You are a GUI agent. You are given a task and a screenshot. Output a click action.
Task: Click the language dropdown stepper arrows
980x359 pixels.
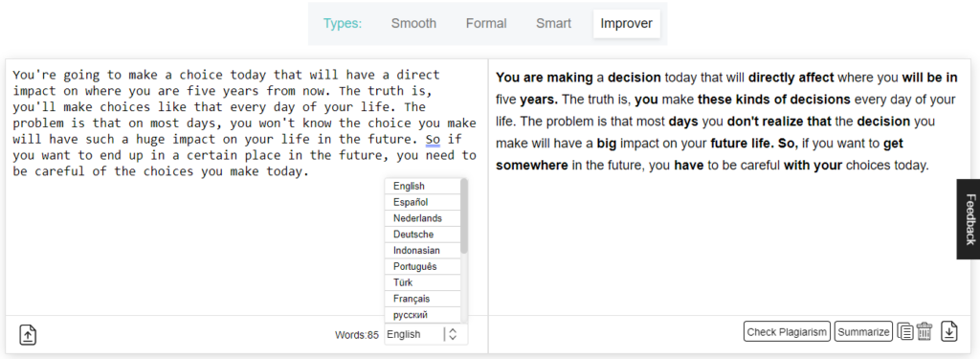pyautogui.click(x=453, y=334)
